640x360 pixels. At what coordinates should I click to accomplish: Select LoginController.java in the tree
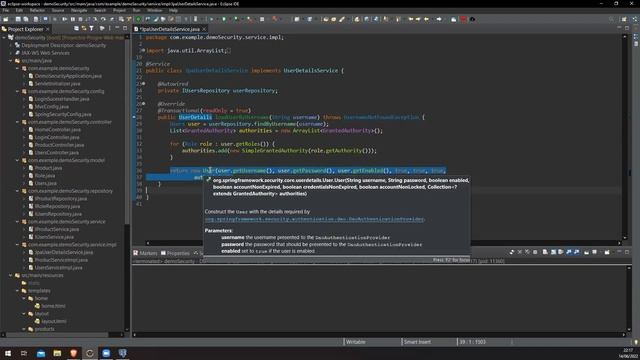[x=57, y=137]
